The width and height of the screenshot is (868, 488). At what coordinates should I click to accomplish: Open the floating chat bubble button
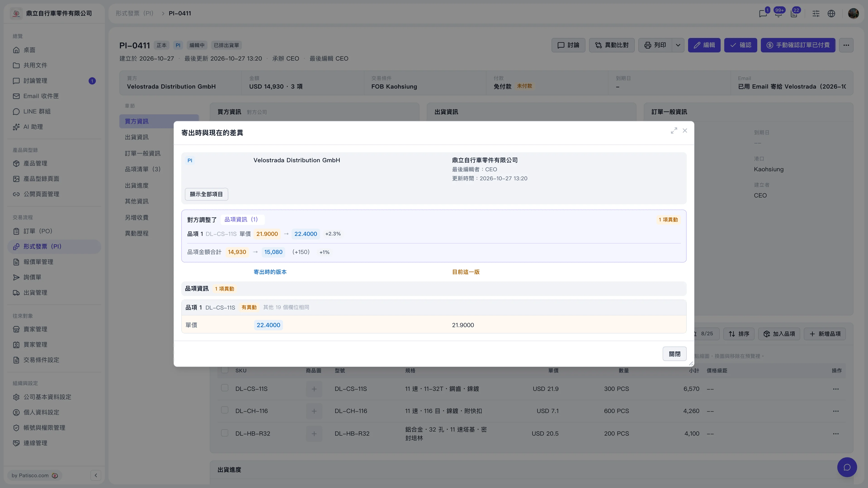tap(847, 467)
